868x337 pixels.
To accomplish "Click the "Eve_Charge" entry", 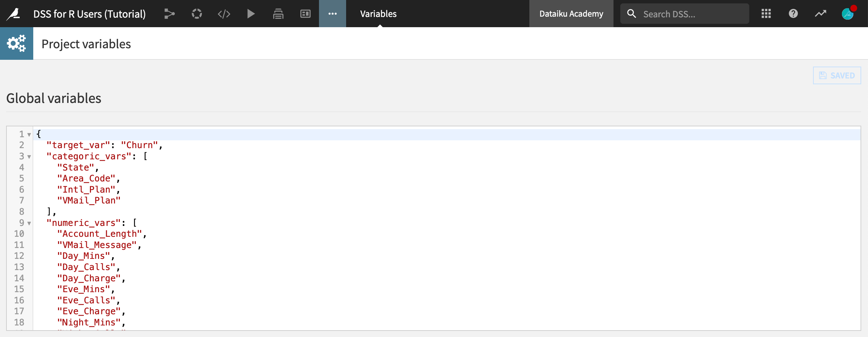I will click(x=89, y=311).
